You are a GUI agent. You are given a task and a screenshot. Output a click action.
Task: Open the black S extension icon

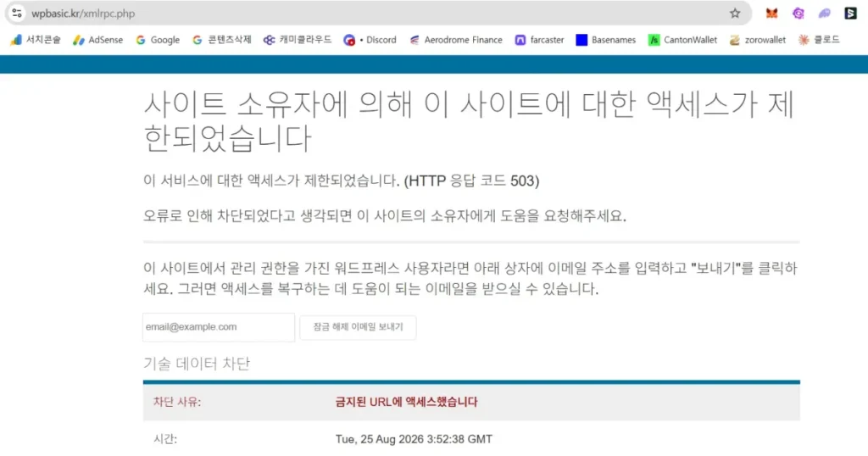[x=850, y=14]
